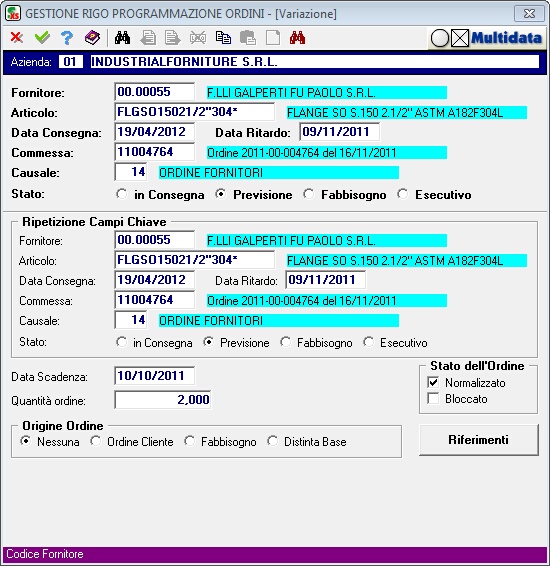The height and width of the screenshot is (566, 550).
Task: Confirm with the green checkmark icon
Action: tap(42, 38)
